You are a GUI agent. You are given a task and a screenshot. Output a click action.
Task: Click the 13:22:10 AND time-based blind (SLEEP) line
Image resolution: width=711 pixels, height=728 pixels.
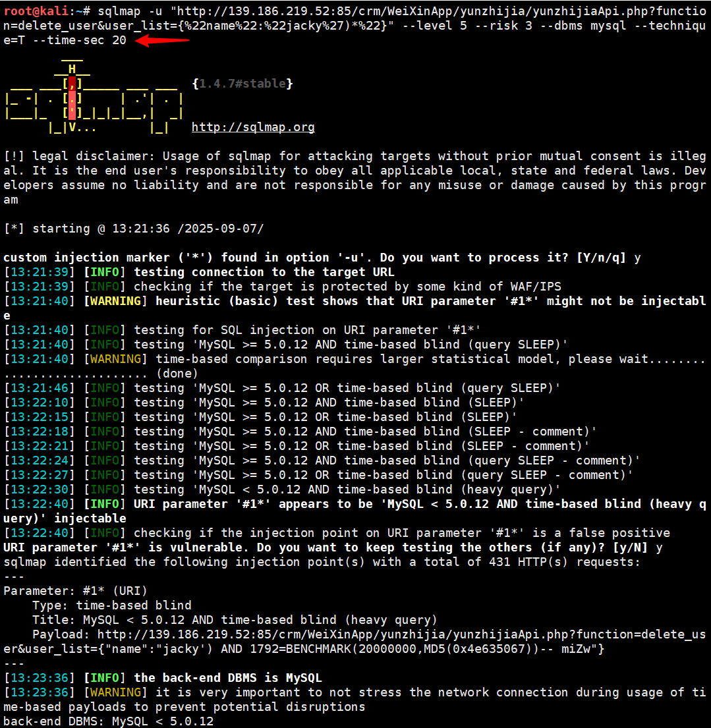[264, 403]
